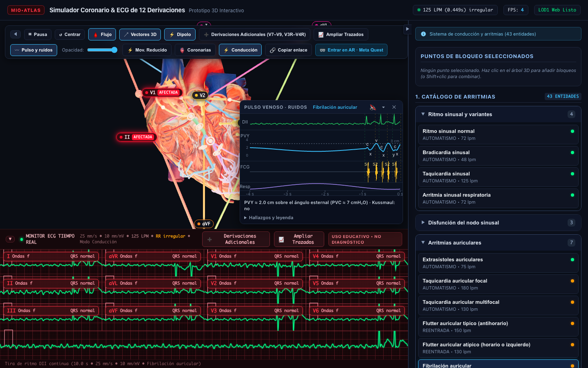588x368 pixels.
Task: Toggle Coronarias layer visibility
Action: 195,50
